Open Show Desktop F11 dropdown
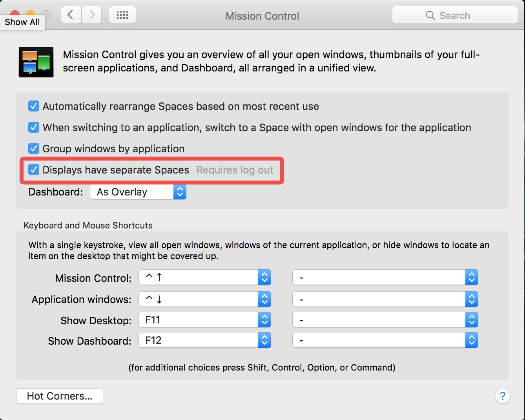Image resolution: width=525 pixels, height=420 pixels. coord(205,320)
